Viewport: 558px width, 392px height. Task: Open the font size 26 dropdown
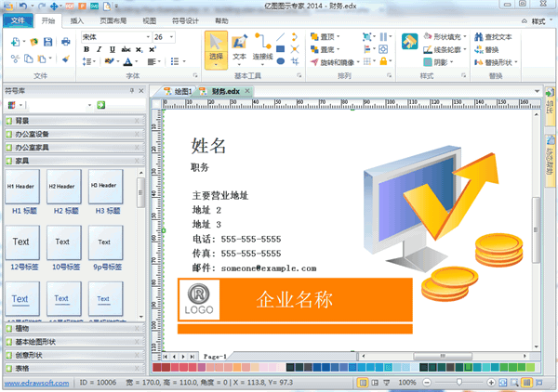(x=171, y=37)
